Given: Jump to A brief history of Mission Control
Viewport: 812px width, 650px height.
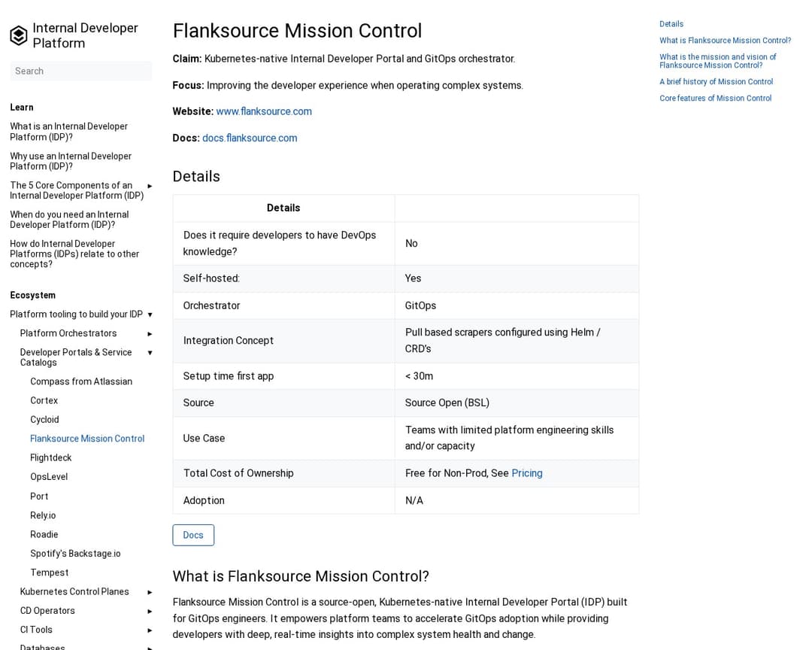Looking at the screenshot, I should point(716,82).
